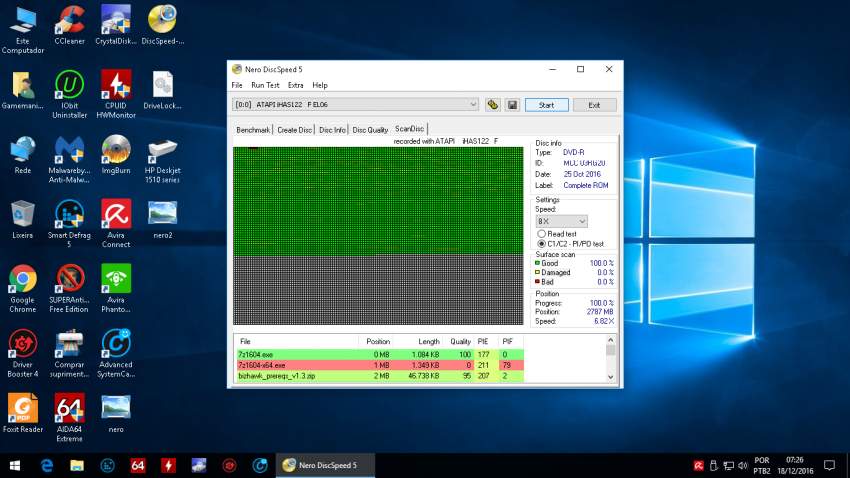Screen dimensions: 850x478
Task: Click the green surface scan map
Action: (378, 201)
